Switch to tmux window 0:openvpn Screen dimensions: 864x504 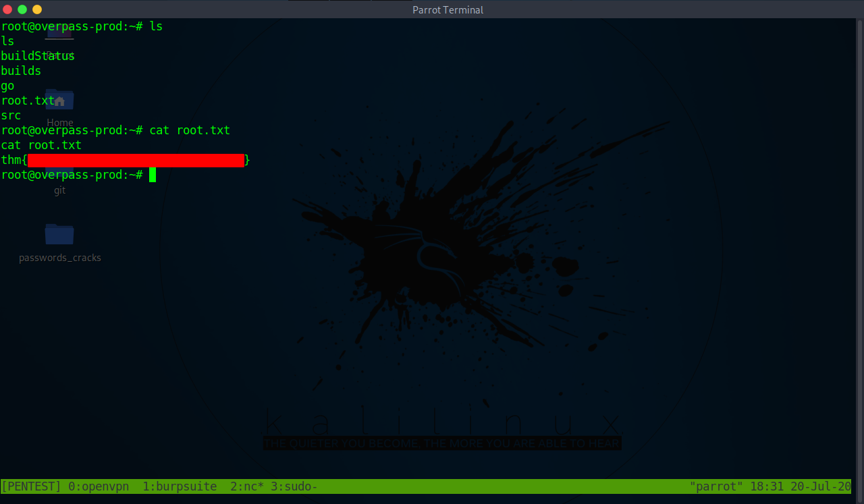(x=99, y=486)
